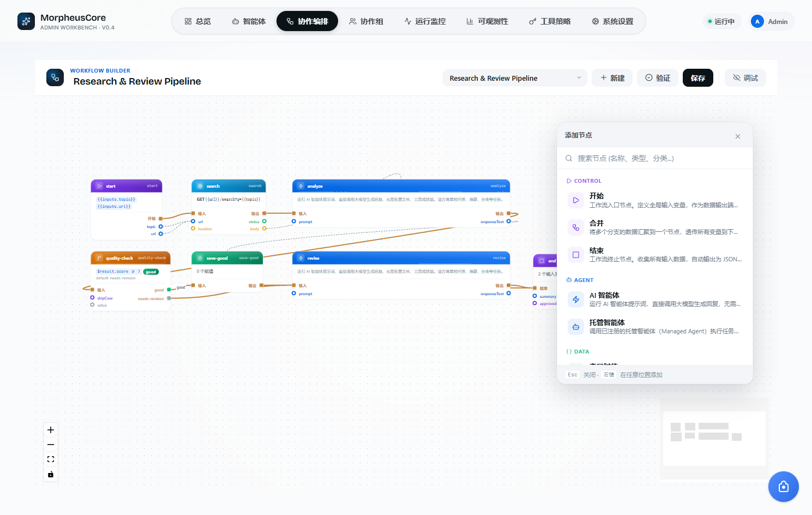Image resolution: width=812 pixels, height=515 pixels.
Task: Click the zoom in plus control
Action: [51, 430]
